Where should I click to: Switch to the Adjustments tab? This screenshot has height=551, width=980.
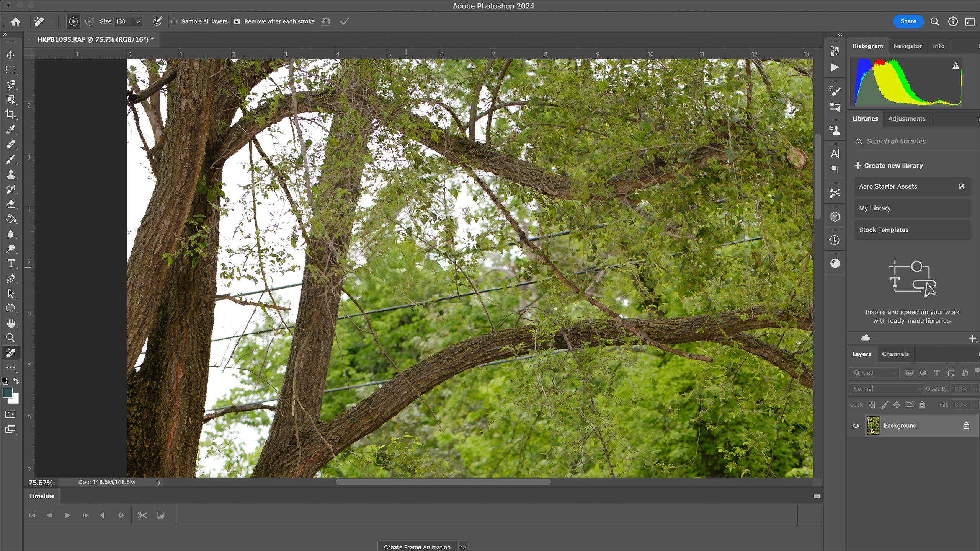coord(906,118)
